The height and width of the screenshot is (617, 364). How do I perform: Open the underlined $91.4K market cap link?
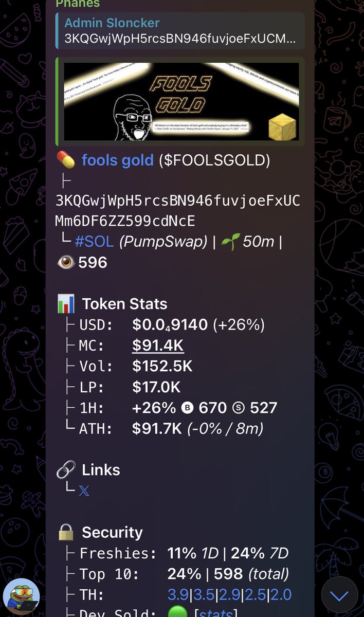158,346
